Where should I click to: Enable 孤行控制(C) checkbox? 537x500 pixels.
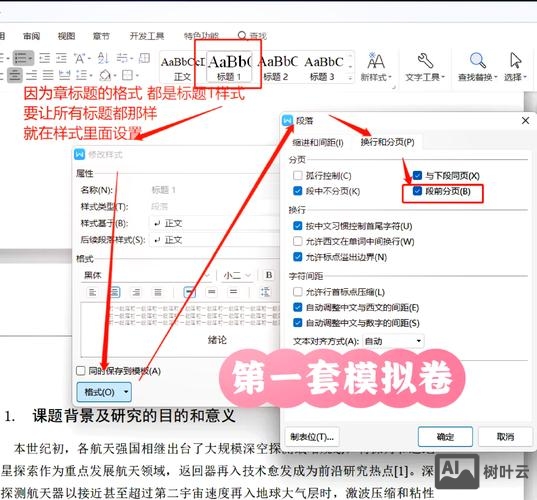298,176
